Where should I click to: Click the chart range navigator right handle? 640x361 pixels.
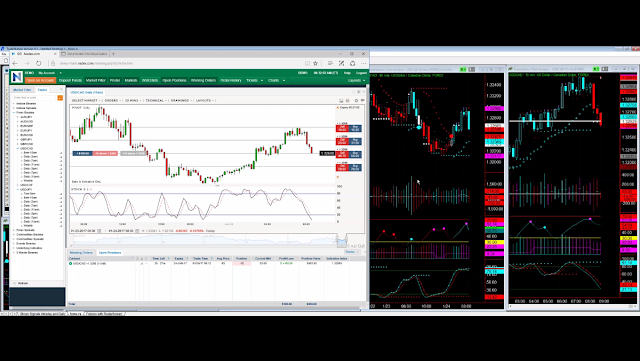346,238
